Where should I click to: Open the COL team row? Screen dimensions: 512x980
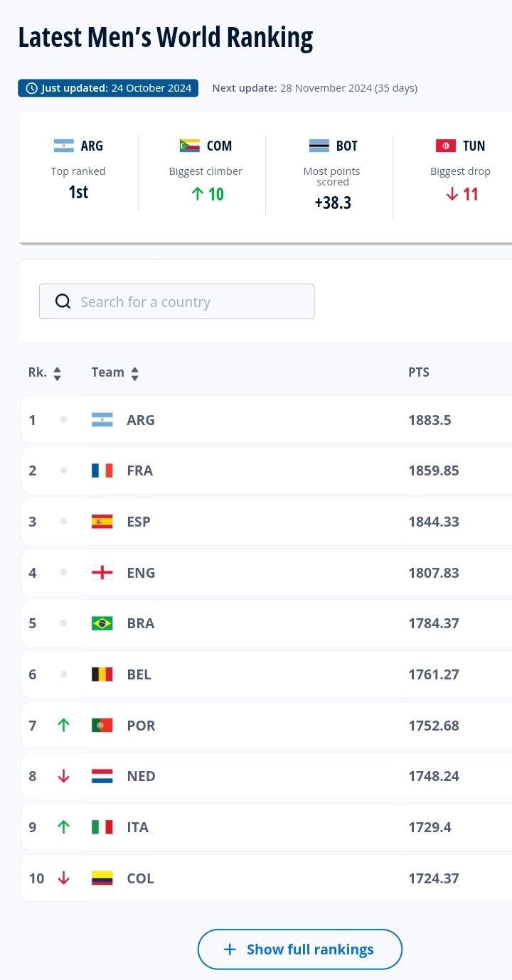(x=267, y=878)
